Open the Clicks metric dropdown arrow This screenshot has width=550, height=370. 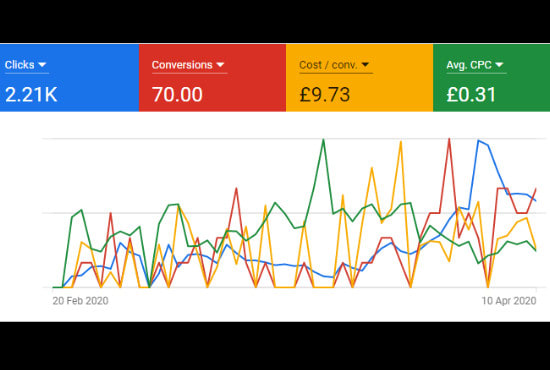(x=42, y=65)
